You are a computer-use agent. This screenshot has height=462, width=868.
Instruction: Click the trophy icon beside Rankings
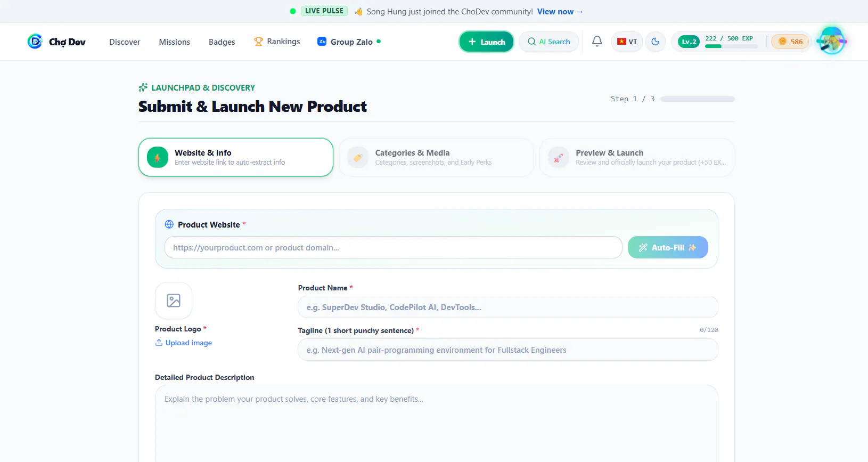(258, 42)
